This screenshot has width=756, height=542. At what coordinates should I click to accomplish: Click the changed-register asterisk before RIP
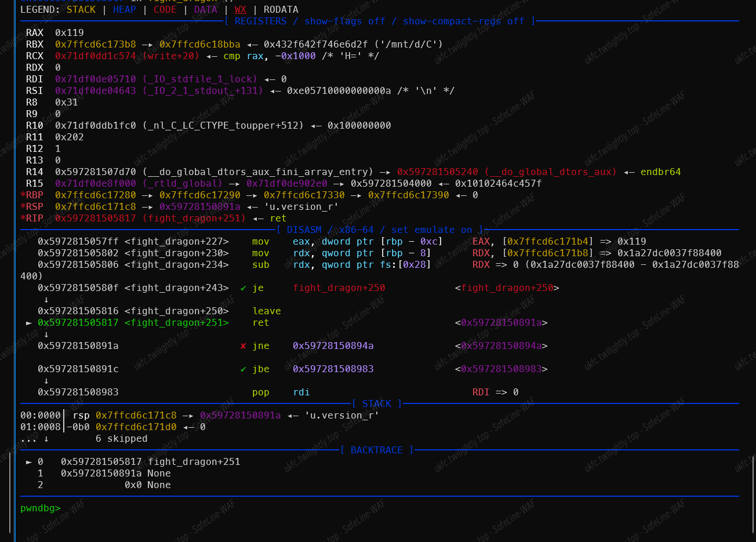click(x=23, y=219)
